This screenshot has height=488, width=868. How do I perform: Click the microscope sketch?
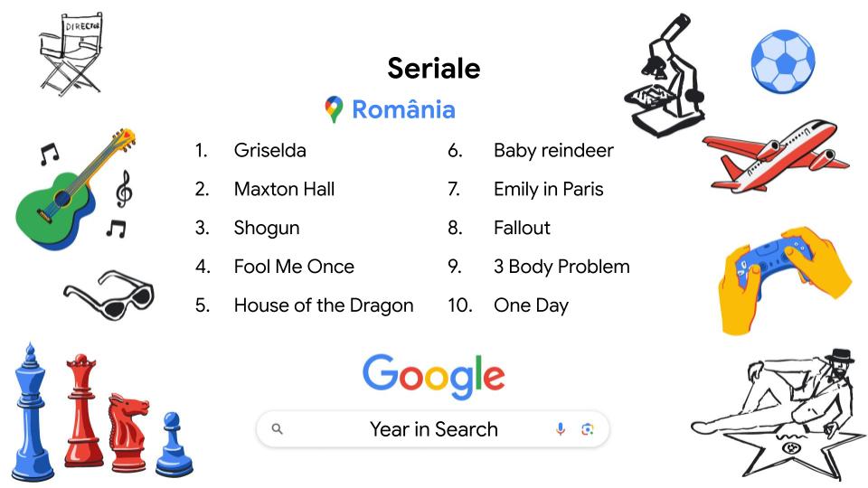[667, 80]
